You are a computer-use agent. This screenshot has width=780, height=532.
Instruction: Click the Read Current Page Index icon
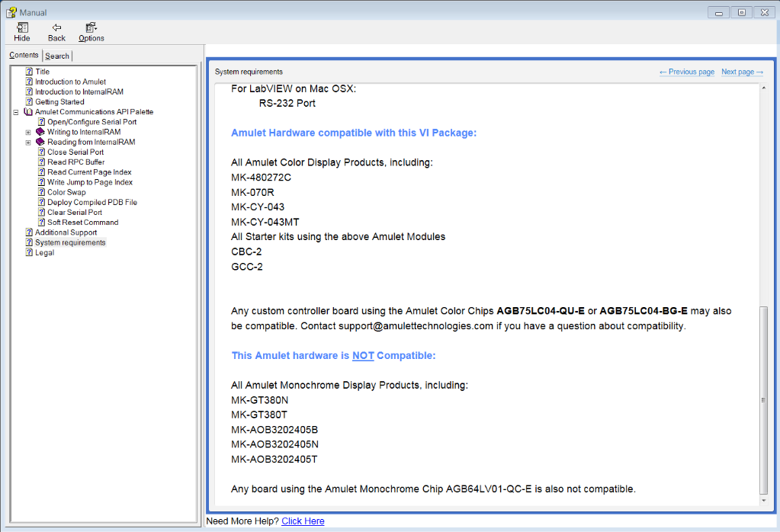42,172
